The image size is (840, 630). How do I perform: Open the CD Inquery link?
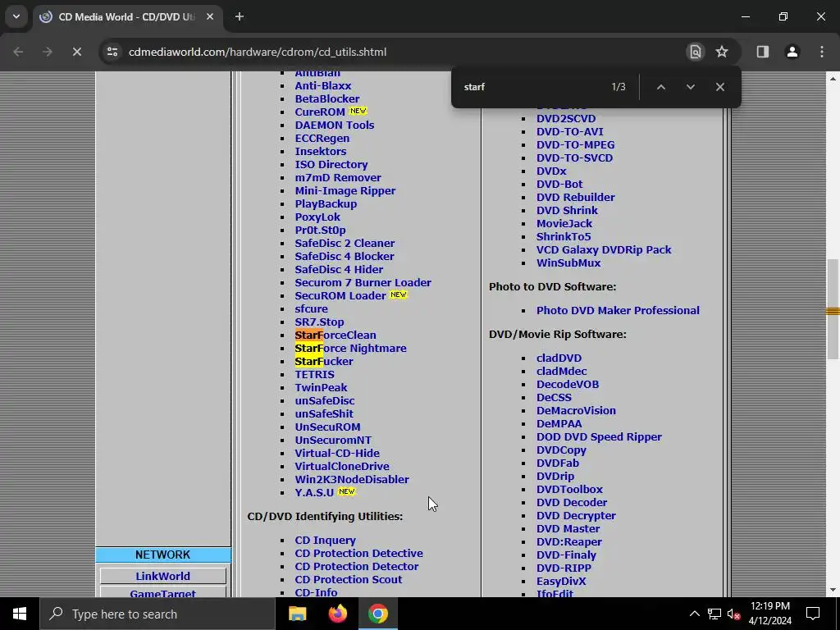[325, 541]
